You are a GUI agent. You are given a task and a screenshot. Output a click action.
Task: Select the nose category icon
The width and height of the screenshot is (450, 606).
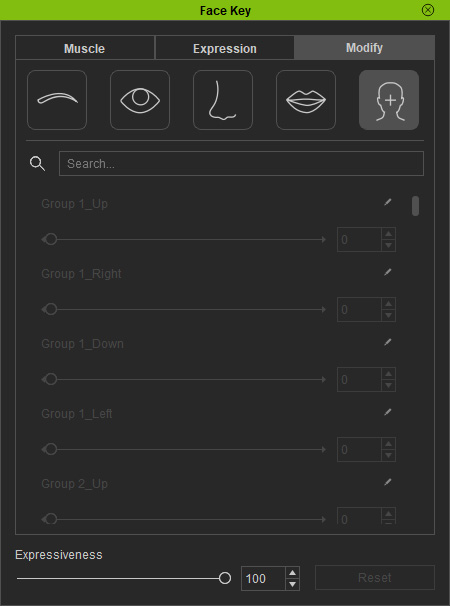(223, 100)
